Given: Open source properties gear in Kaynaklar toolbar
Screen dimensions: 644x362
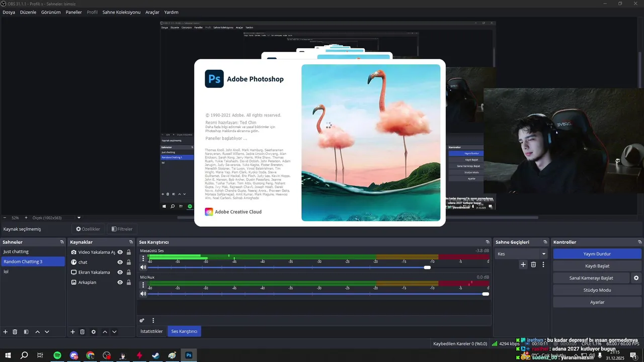Looking at the screenshot, I should click(x=94, y=332).
